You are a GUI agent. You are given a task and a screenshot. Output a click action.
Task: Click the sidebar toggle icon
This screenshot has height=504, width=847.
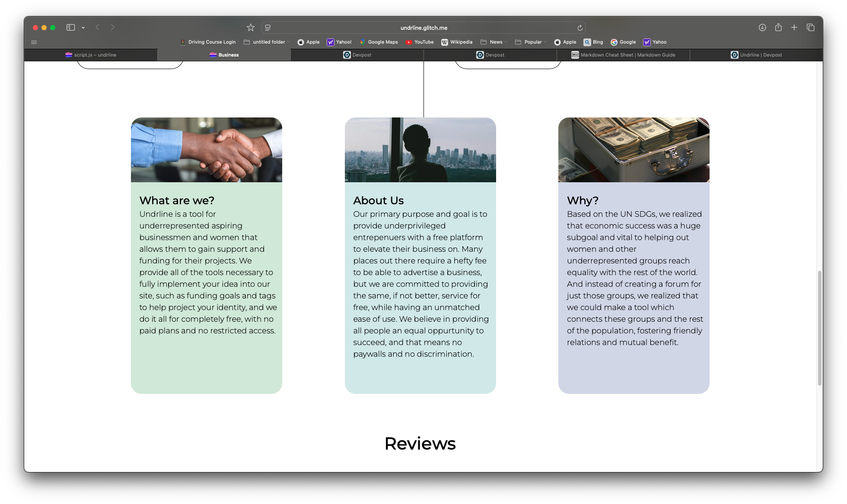70,28
